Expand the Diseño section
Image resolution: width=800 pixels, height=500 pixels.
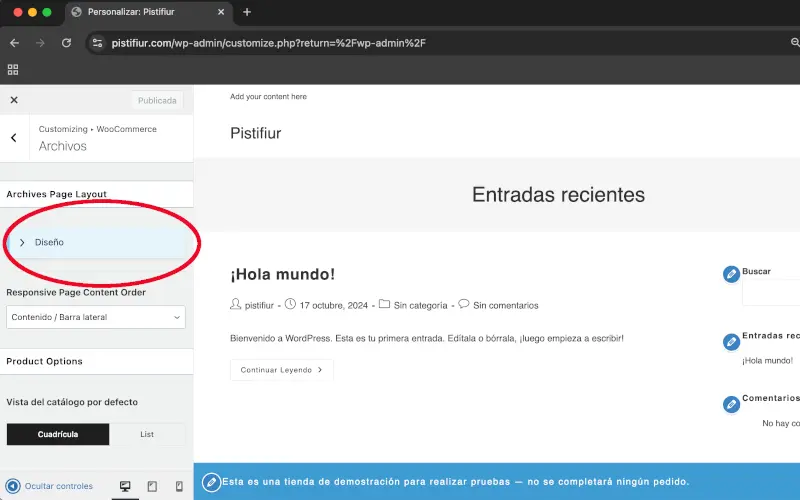coord(98,242)
